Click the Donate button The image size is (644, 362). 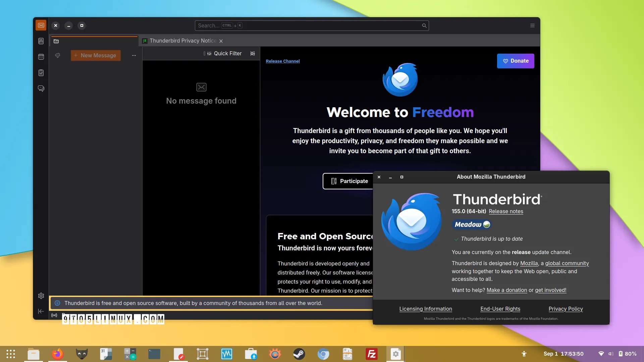516,61
